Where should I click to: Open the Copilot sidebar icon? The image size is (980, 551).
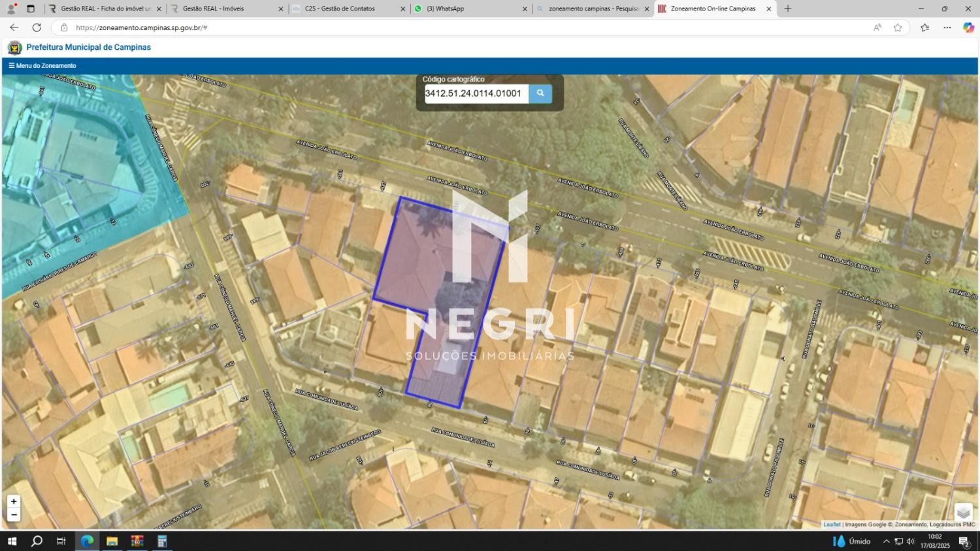[x=968, y=27]
